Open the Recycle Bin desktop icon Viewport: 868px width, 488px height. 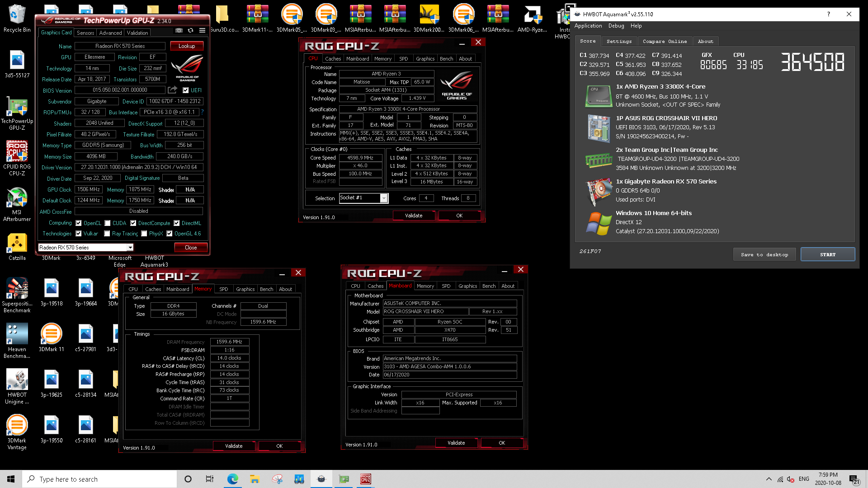click(x=17, y=19)
